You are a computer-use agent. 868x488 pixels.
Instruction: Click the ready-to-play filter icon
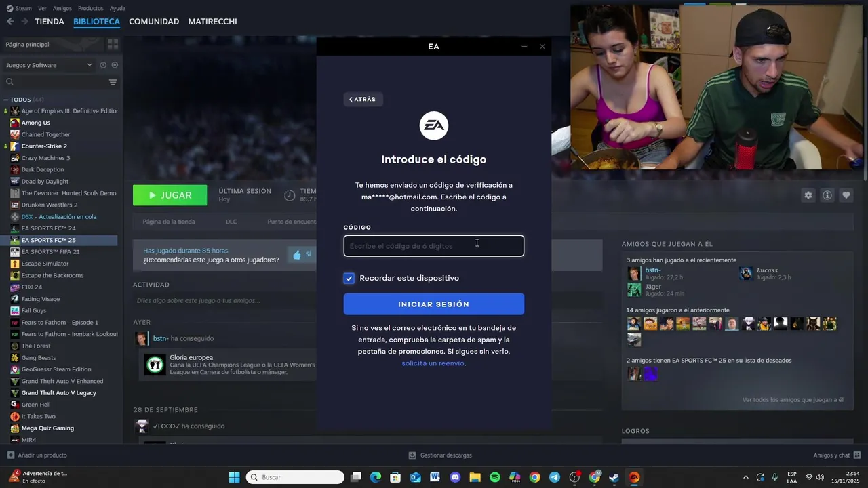pyautogui.click(x=115, y=65)
